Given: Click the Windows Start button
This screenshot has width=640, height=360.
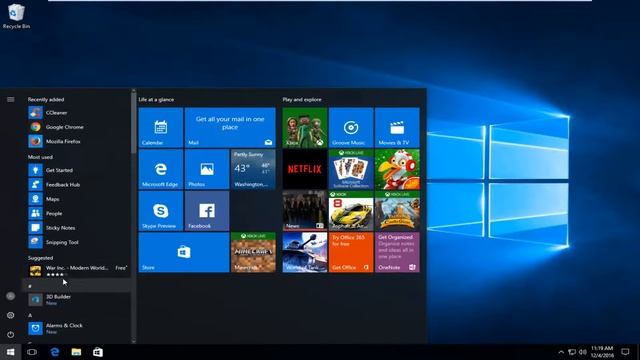Looking at the screenshot, I should (11, 352).
